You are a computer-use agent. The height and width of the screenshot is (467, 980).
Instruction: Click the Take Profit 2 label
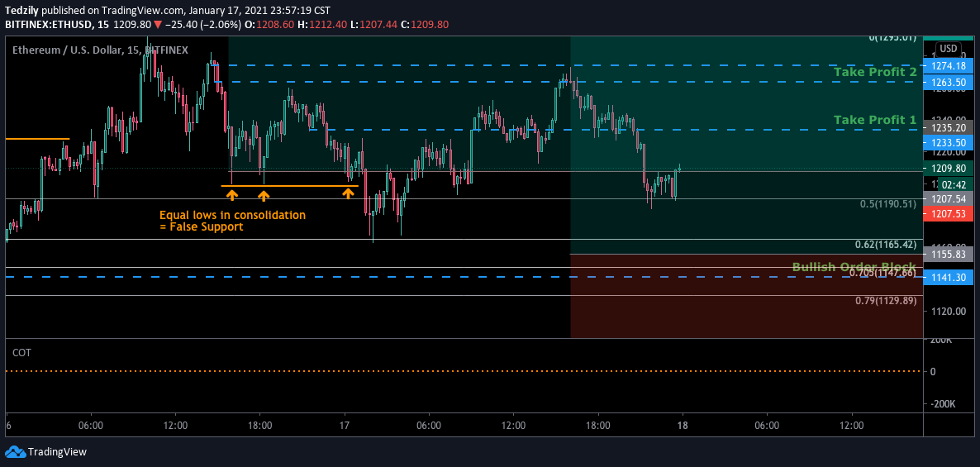tap(875, 72)
